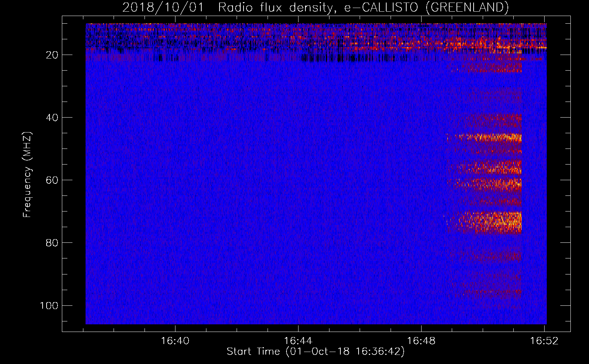589x364 pixels.
Task: Click the 16:48 time tick label
Action: click(421, 341)
